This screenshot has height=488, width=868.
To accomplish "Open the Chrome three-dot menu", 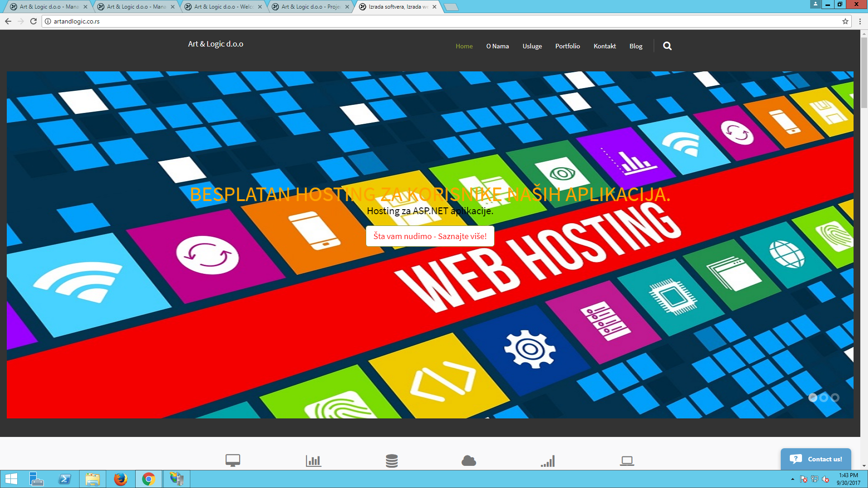I will [x=860, y=21].
